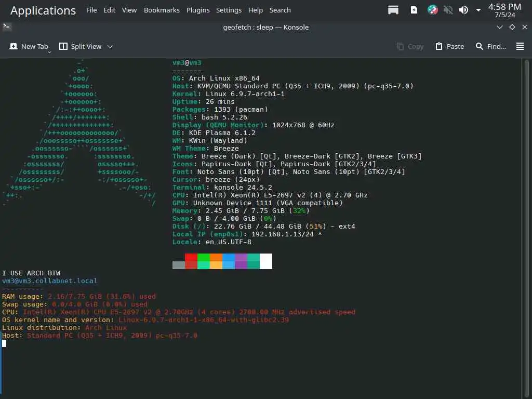Click the text 'vm3@vm3.collabnet.local'
Image resolution: width=532 pixels, height=399 pixels.
tap(49, 281)
